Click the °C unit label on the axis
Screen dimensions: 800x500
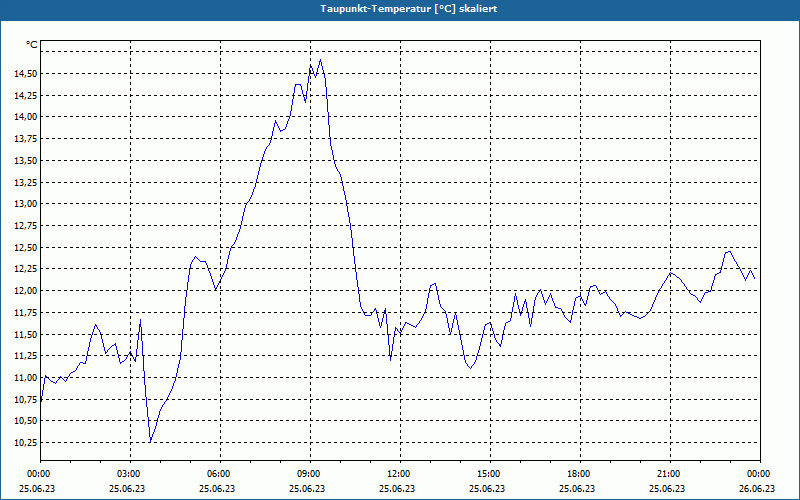pyautogui.click(x=32, y=45)
